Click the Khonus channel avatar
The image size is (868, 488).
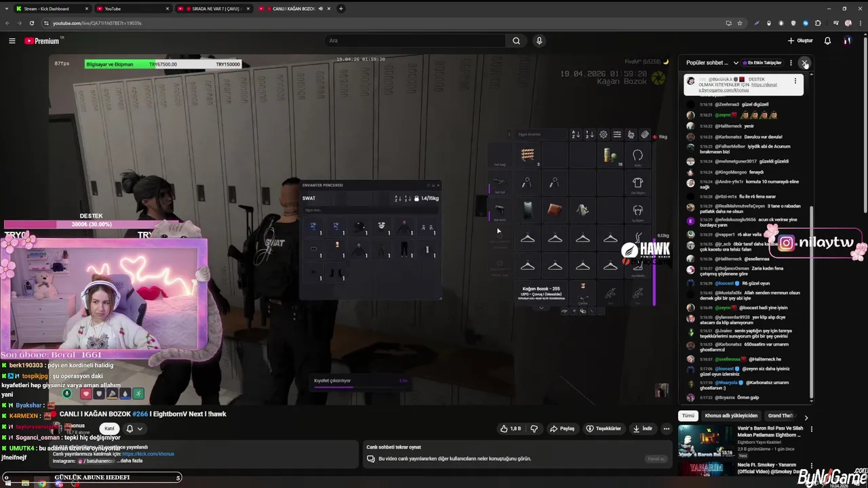(58, 428)
